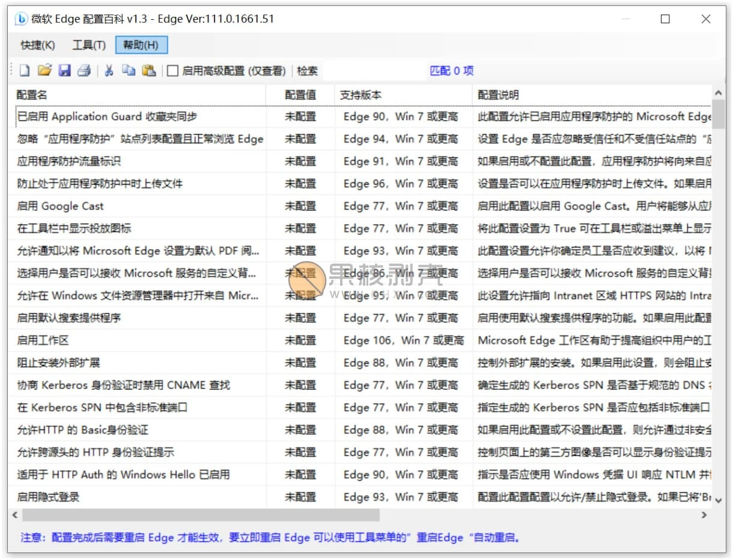The height and width of the screenshot is (560, 733).
Task: Click the Save floppy disk icon
Action: tap(64, 71)
